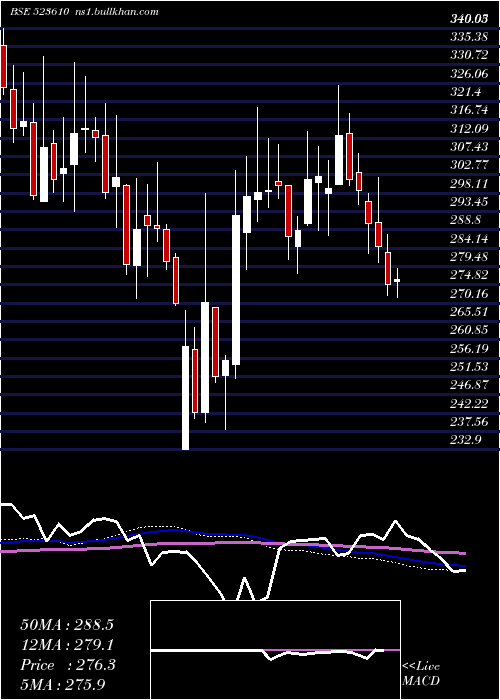Select the 246.87 price axis label
The width and height of the screenshot is (500, 700).
467,385
